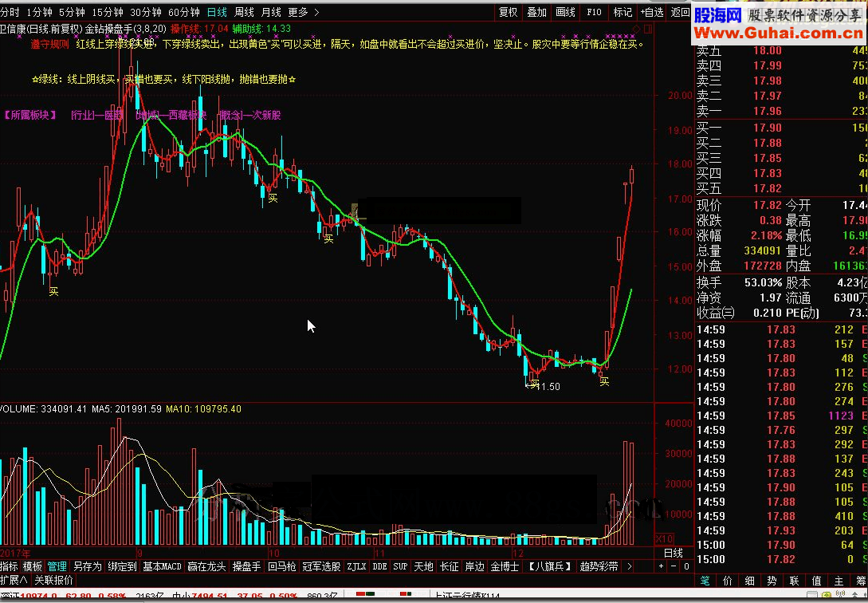Switch to 周线 weekly chart

point(244,12)
